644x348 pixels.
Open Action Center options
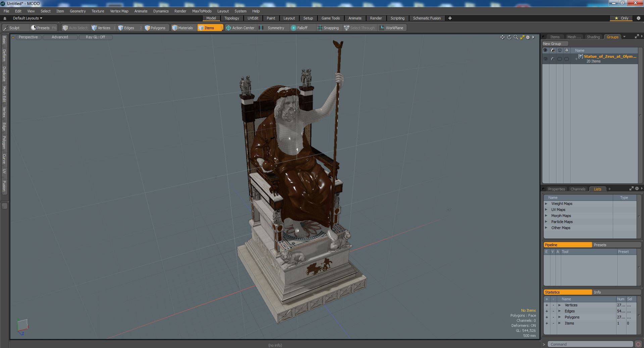(240, 28)
